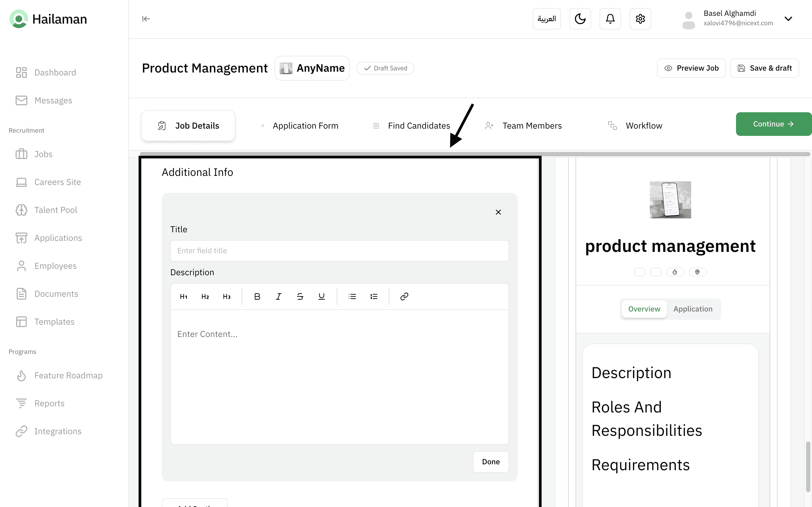Toggle bold formatting in description editor
812x507 pixels.
(257, 296)
